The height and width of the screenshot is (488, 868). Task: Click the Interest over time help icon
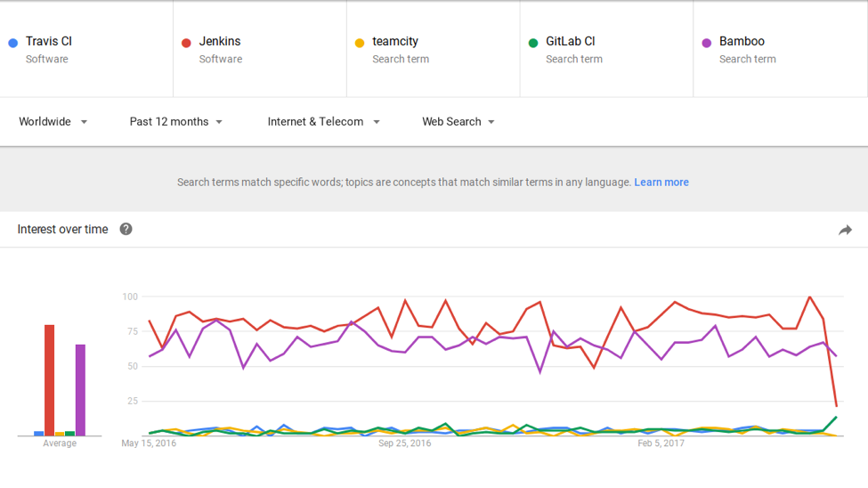(x=126, y=230)
